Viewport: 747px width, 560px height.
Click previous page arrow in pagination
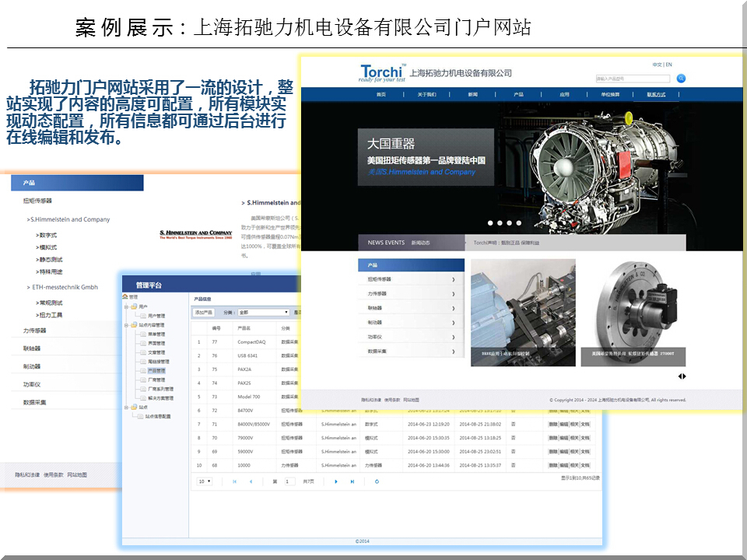251,481
